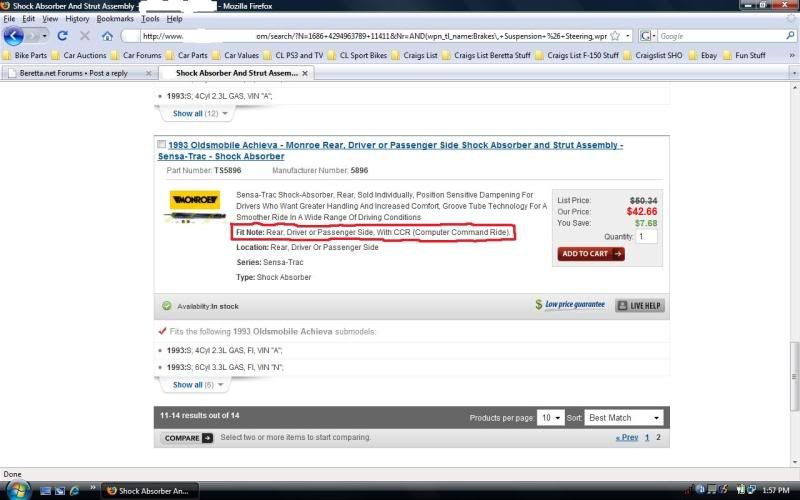
Task: Reload the page with the refresh icon
Action: (62, 36)
